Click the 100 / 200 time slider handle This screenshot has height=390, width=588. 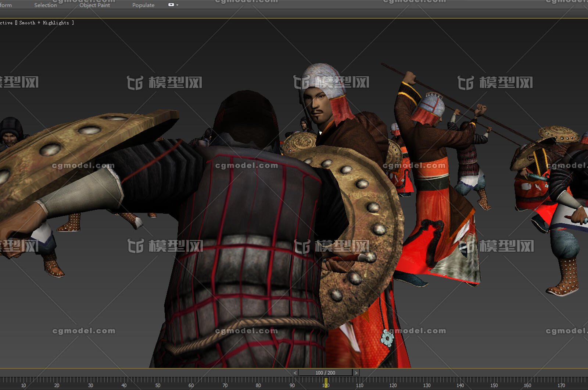325,373
